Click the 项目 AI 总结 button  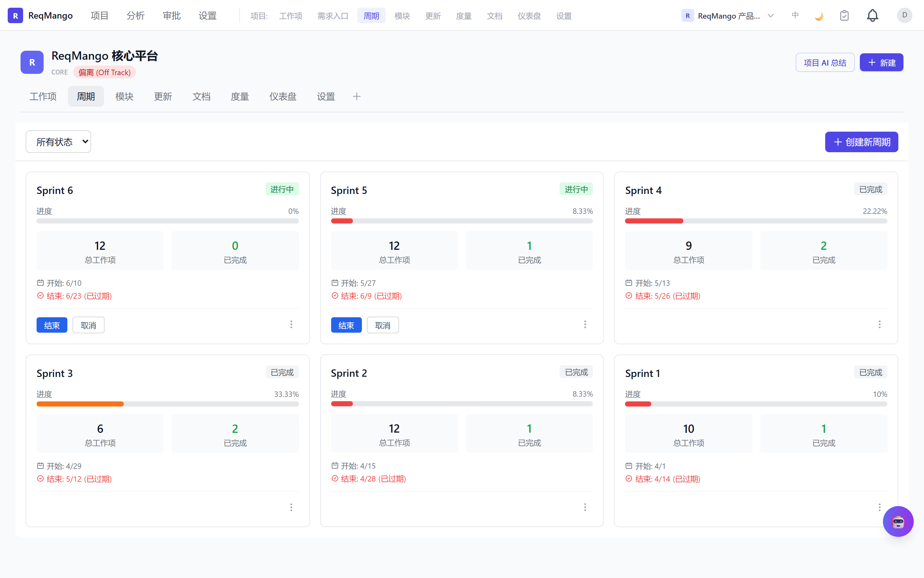(x=825, y=62)
